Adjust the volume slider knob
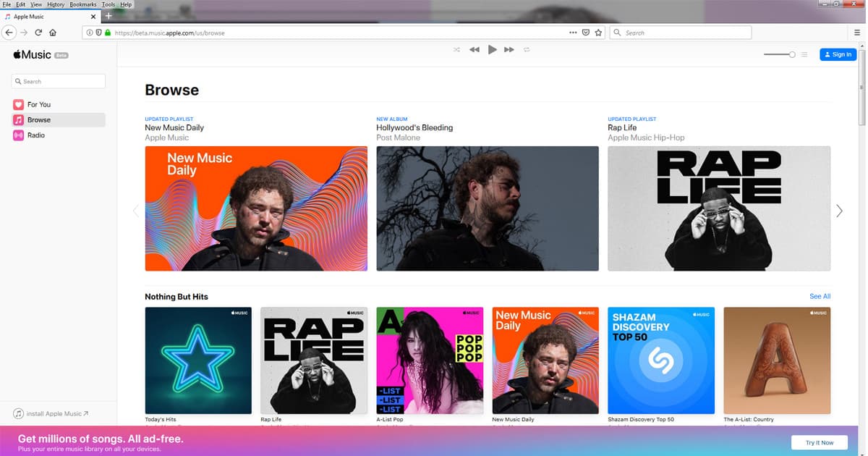Screen dimensions: 868x456 (792, 54)
